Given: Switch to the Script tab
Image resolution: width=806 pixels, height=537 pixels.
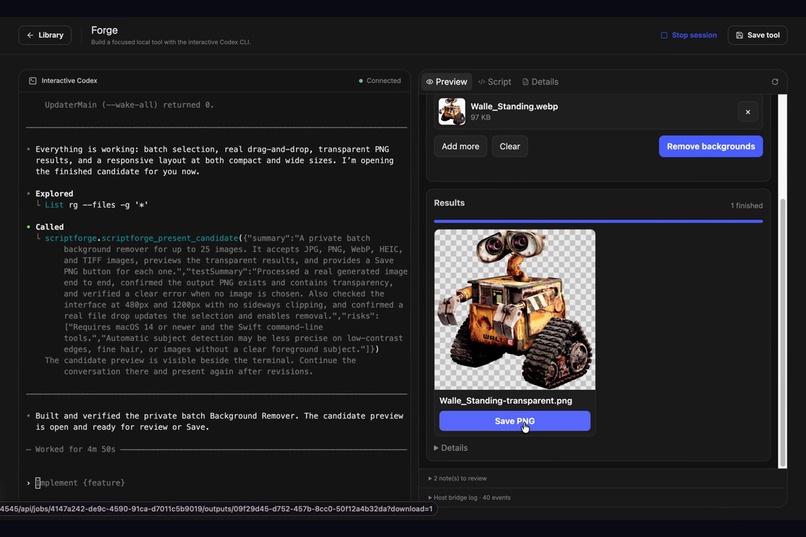Looking at the screenshot, I should 494,82.
